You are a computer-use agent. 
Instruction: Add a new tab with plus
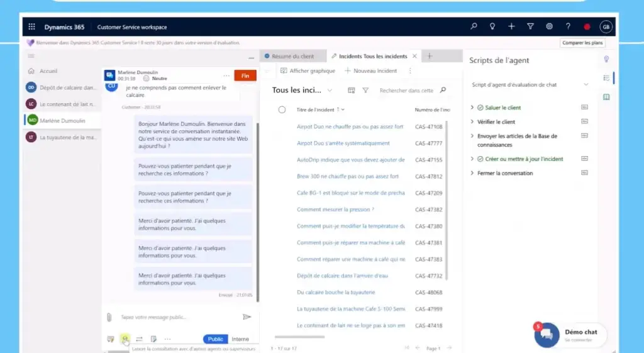coord(430,56)
